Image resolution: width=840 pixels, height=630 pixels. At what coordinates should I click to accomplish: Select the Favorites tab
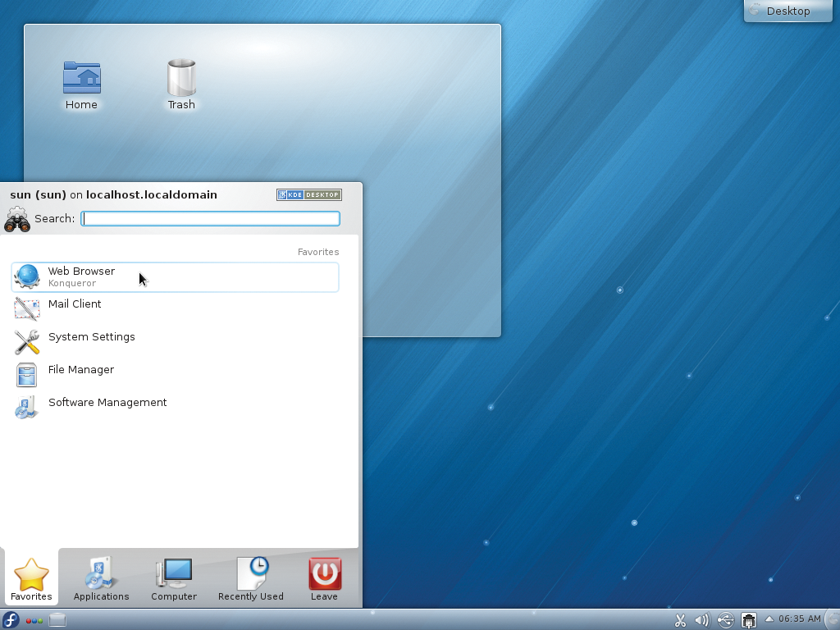pyautogui.click(x=31, y=579)
